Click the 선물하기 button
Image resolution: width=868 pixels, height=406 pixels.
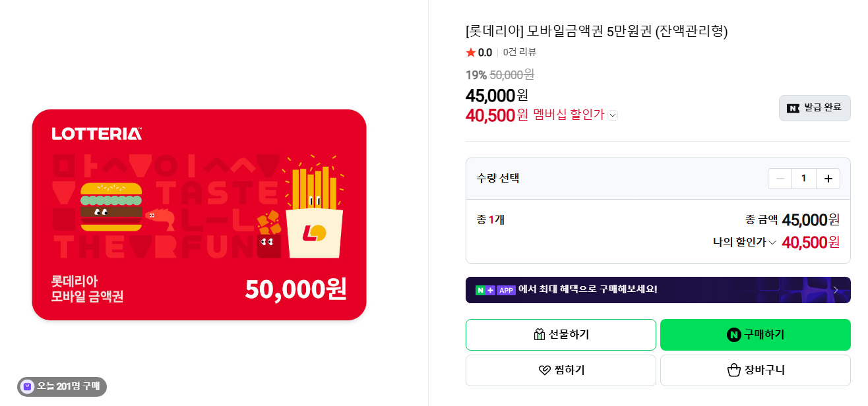pos(561,334)
